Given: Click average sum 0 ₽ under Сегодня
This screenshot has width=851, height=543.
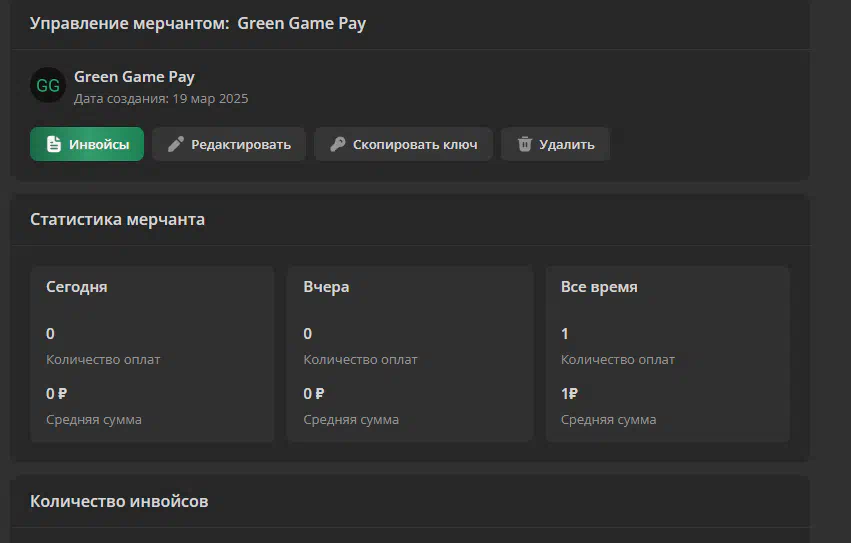Looking at the screenshot, I should pyautogui.click(x=56, y=394).
